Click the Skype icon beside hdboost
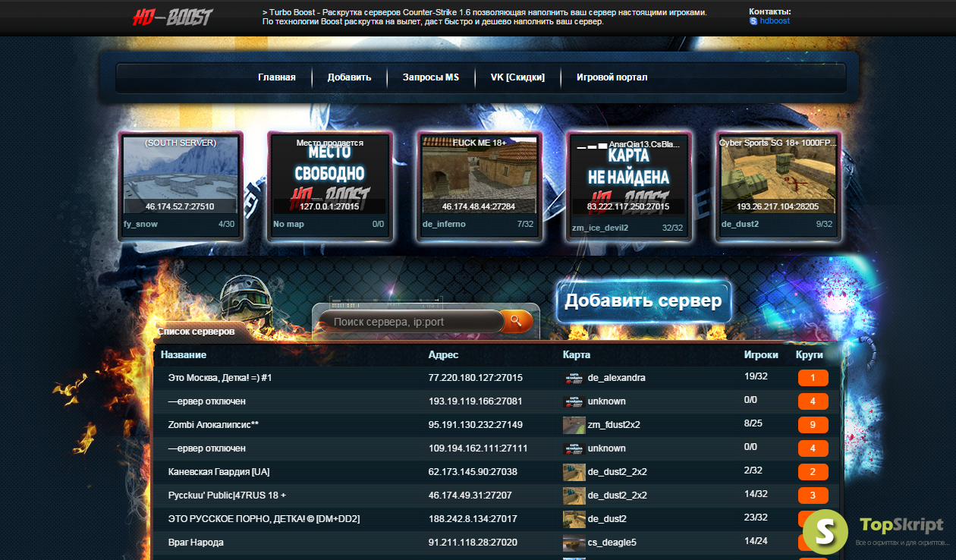Viewport: 956px width, 560px height. click(753, 21)
